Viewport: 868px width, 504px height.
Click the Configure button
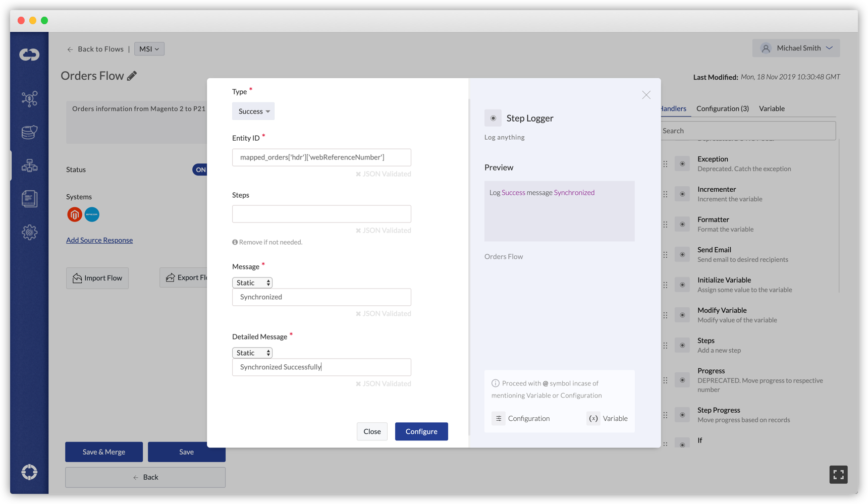(421, 431)
